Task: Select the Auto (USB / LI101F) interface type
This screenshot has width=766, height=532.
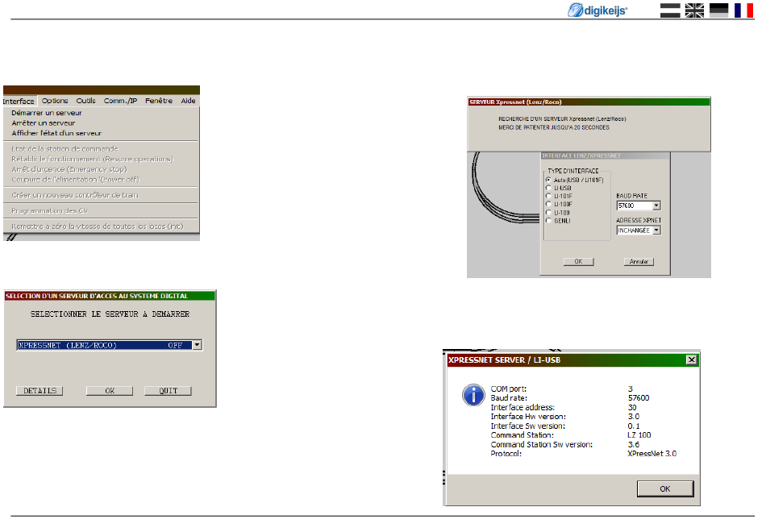Action: coord(548,180)
